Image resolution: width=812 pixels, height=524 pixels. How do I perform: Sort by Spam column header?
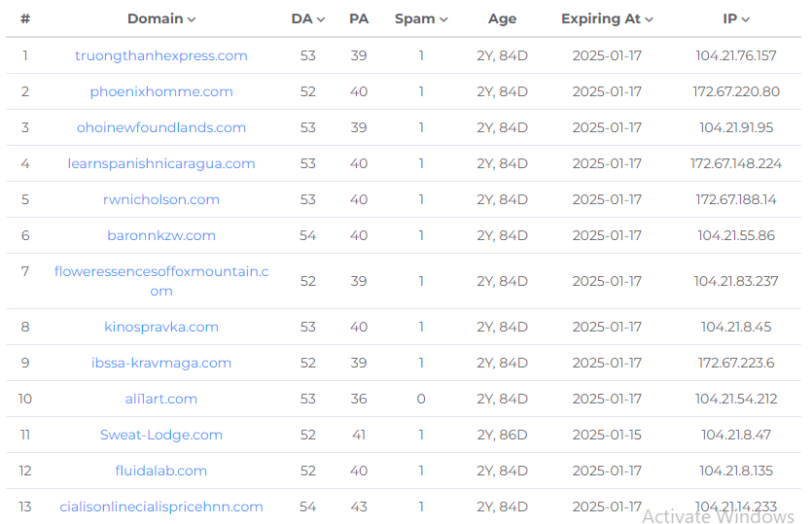click(421, 18)
